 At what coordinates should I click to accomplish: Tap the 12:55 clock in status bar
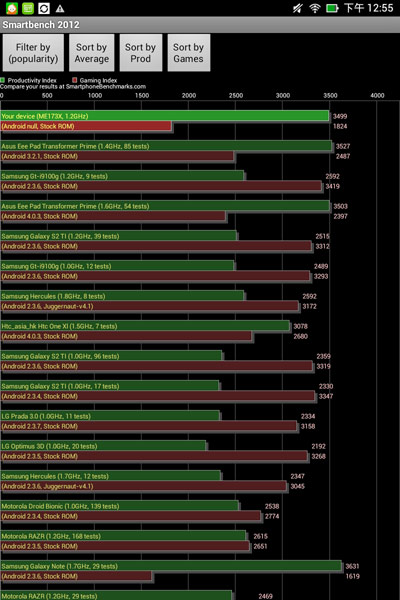click(x=379, y=8)
